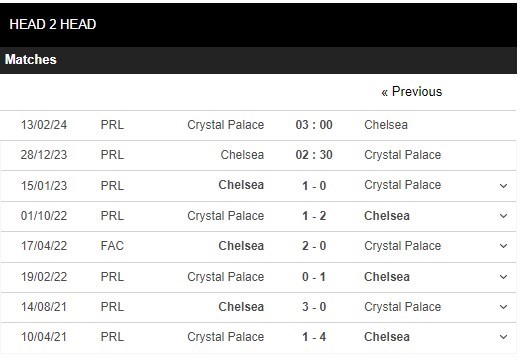
Task: Expand the 10/04/21 Crystal Palace 1-4 match chevron
Action: coord(503,337)
